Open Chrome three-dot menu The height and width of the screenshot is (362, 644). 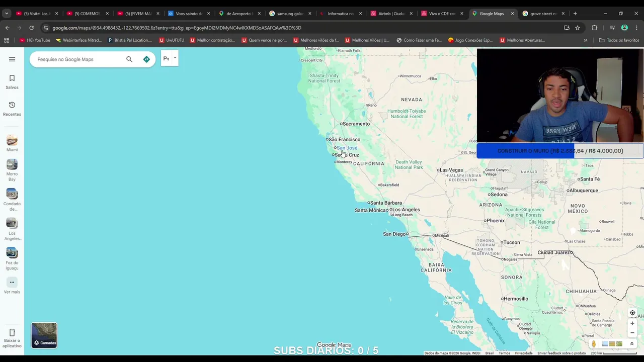[636, 28]
